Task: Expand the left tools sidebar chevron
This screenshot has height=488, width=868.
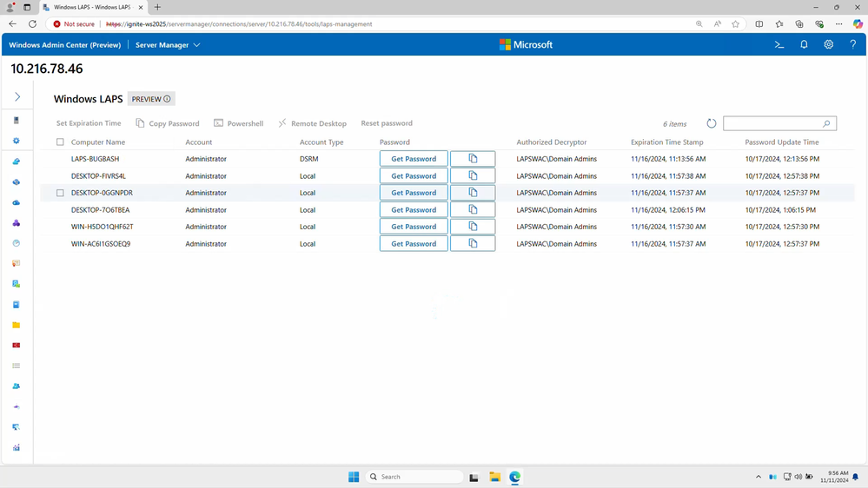Action: pos(17,97)
